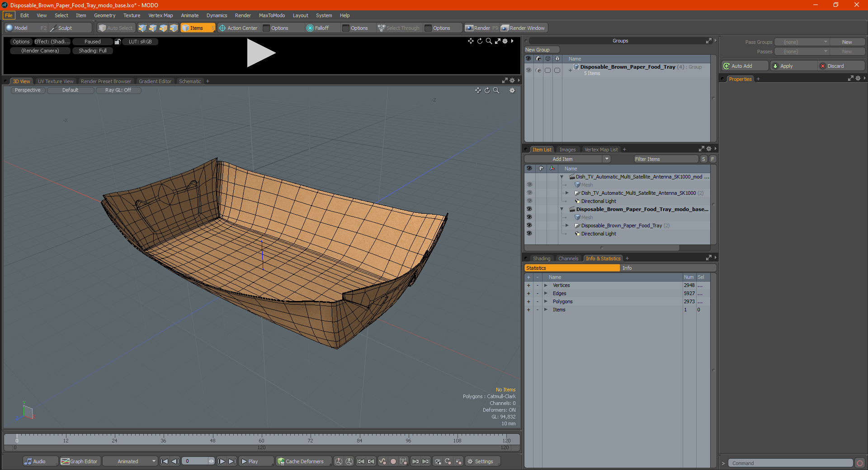Screen dimensions: 868x470
Task: Switch to the UV Texture View tab
Action: pos(56,81)
